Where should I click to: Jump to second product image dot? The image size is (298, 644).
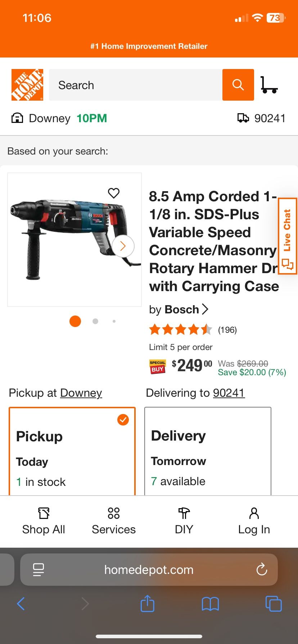point(95,321)
